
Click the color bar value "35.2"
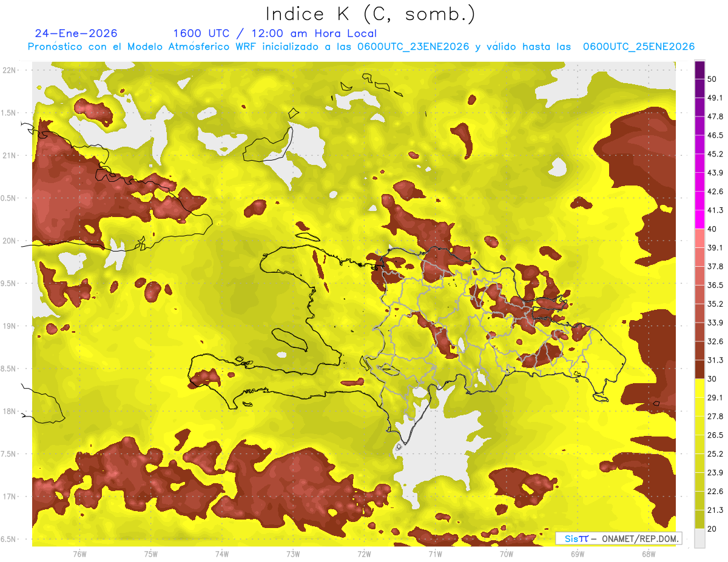point(715,304)
